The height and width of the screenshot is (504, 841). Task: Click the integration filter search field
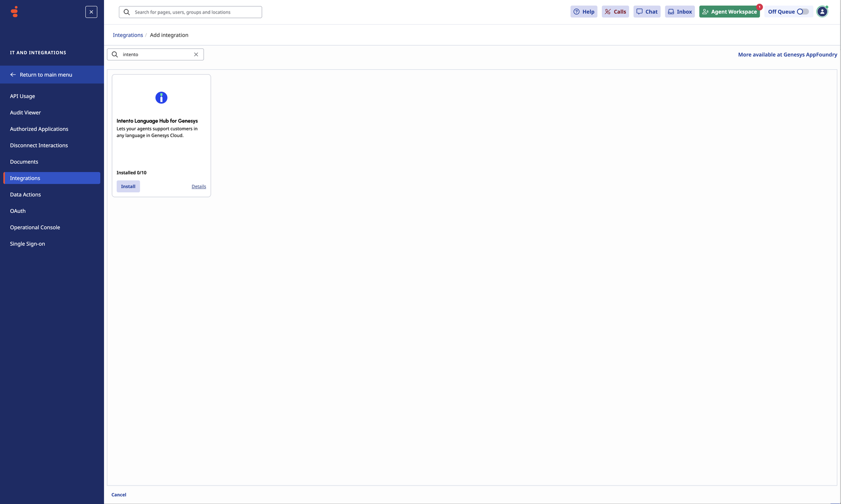pyautogui.click(x=156, y=55)
